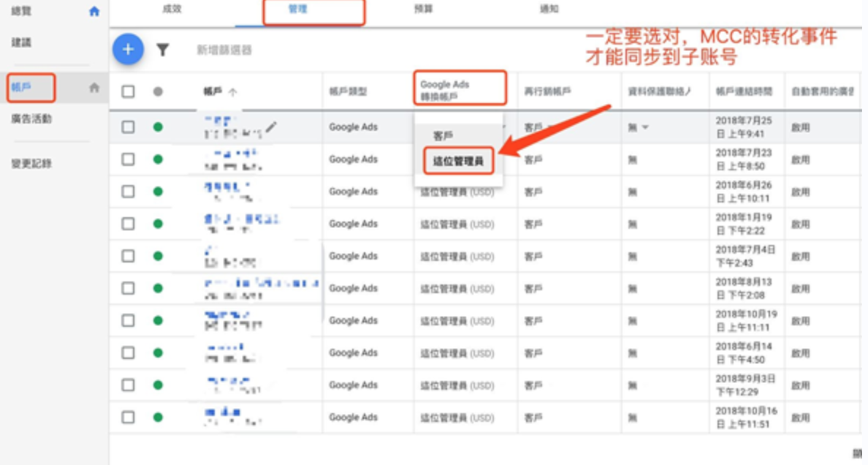
Task: Click sort arrow next to 帳戶 column header
Action: click(x=233, y=92)
